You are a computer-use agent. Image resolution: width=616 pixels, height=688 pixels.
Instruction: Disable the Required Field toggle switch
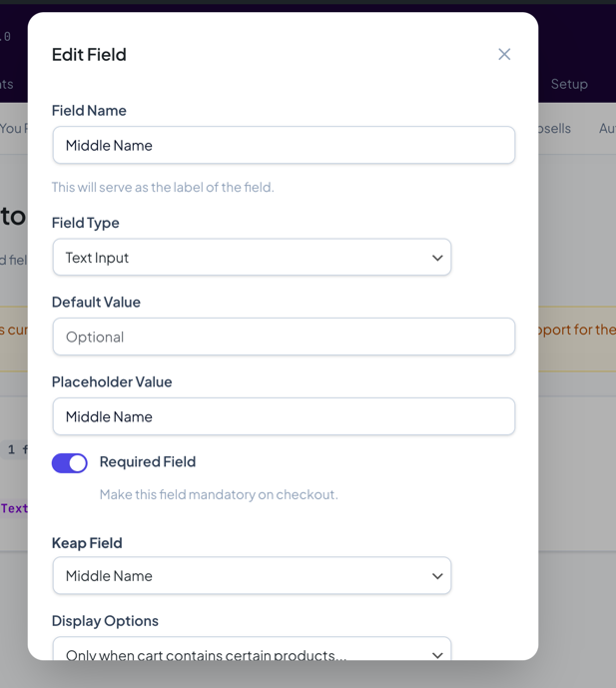click(x=70, y=462)
